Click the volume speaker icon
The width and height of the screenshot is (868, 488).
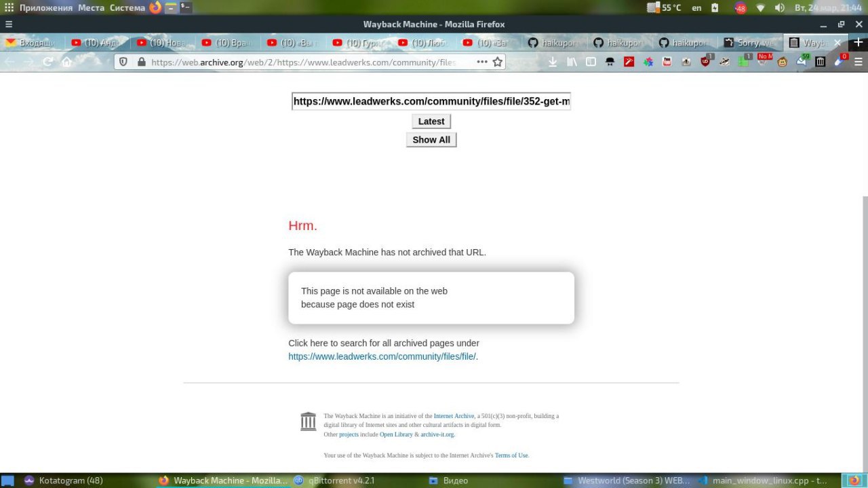pos(780,7)
